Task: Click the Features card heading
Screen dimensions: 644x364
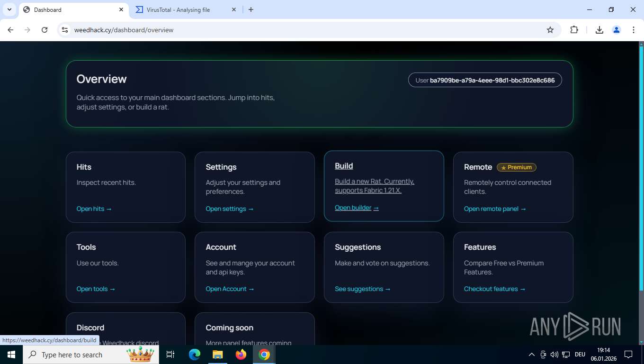Action: [x=480, y=247]
